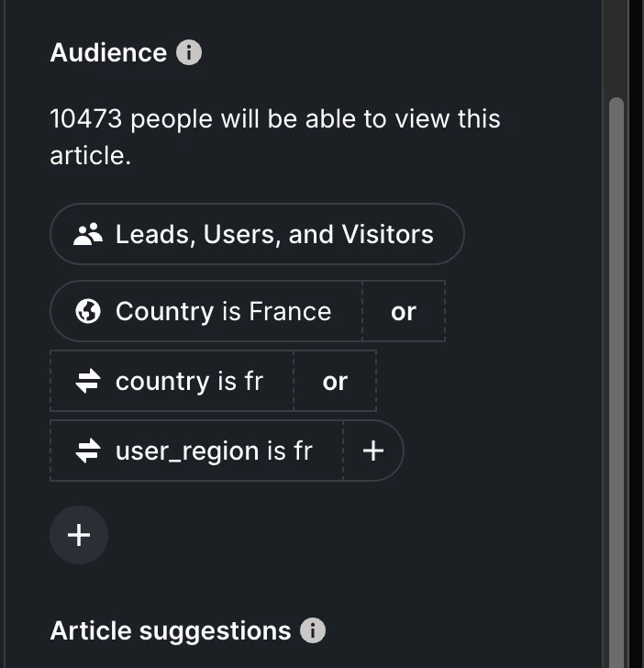Image resolution: width=644 pixels, height=668 pixels.
Task: Click the arrows icon on country is fr
Action: click(87, 382)
